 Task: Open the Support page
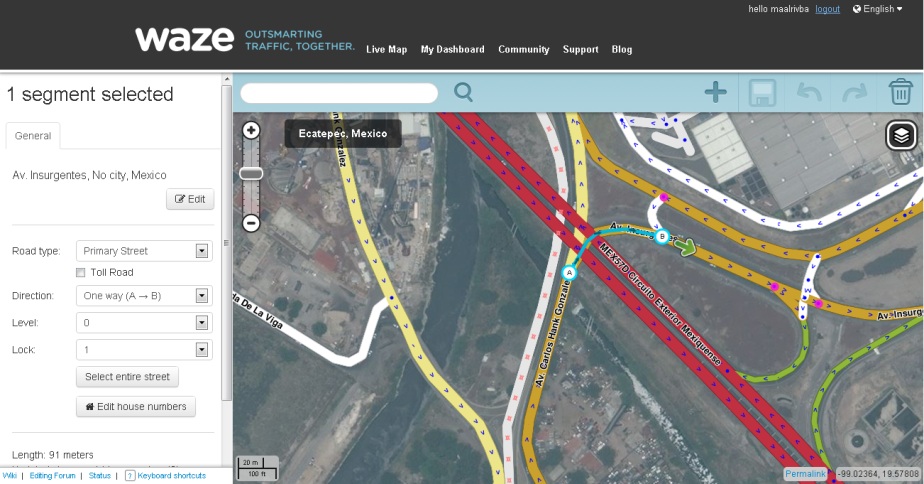(580, 50)
